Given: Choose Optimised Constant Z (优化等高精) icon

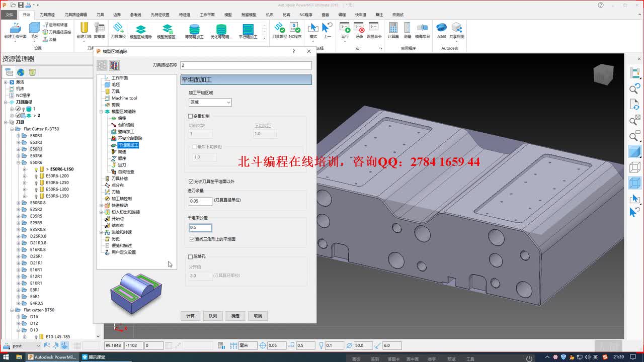Looking at the screenshot, I should pos(221,31).
